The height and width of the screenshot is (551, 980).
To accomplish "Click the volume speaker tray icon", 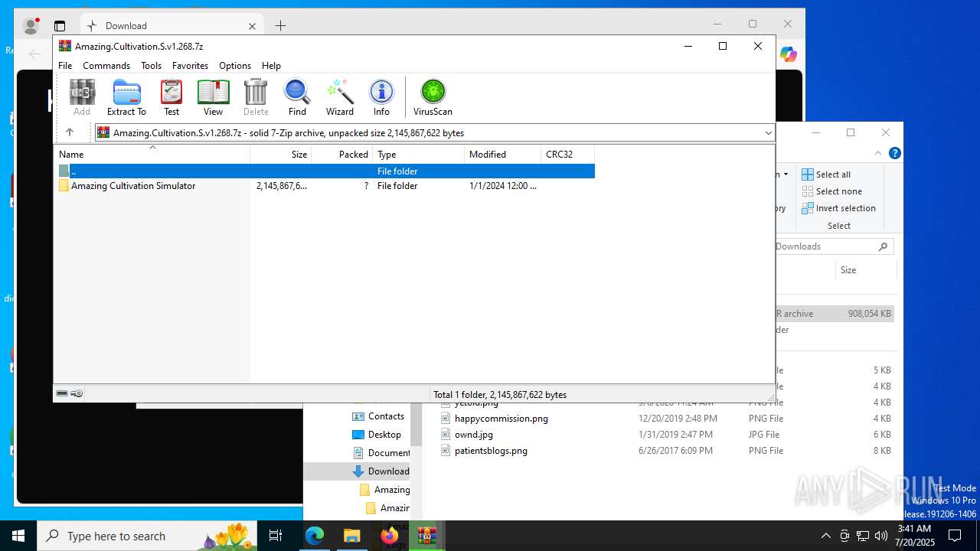I will click(x=881, y=536).
